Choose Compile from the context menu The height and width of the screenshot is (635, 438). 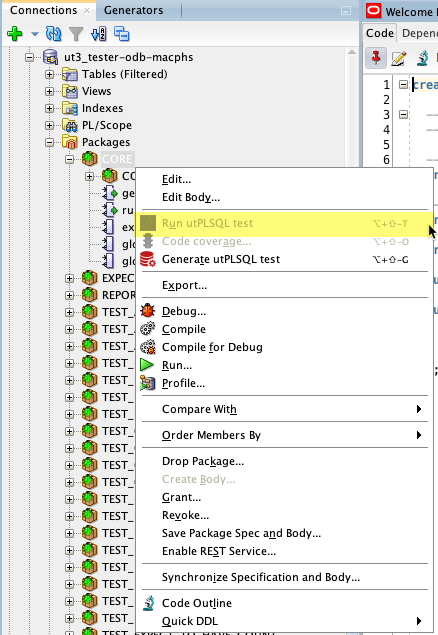pyautogui.click(x=285, y=329)
